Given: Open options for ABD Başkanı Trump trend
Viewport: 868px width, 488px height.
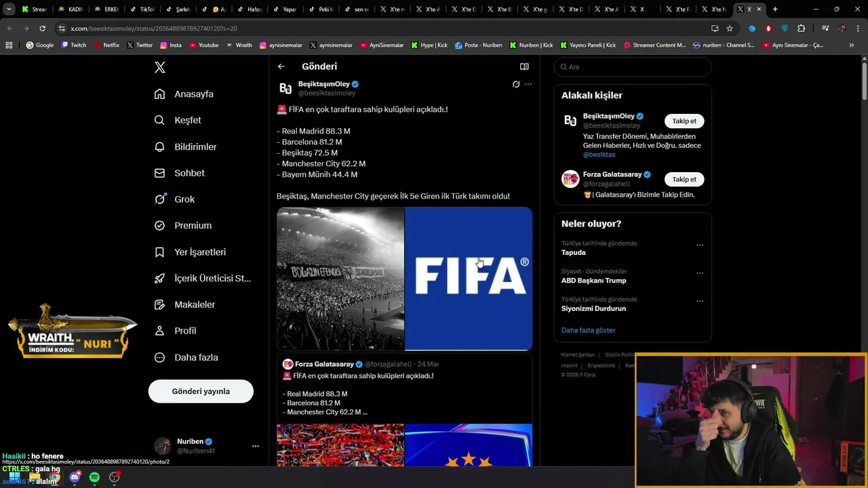Looking at the screenshot, I should (700, 273).
